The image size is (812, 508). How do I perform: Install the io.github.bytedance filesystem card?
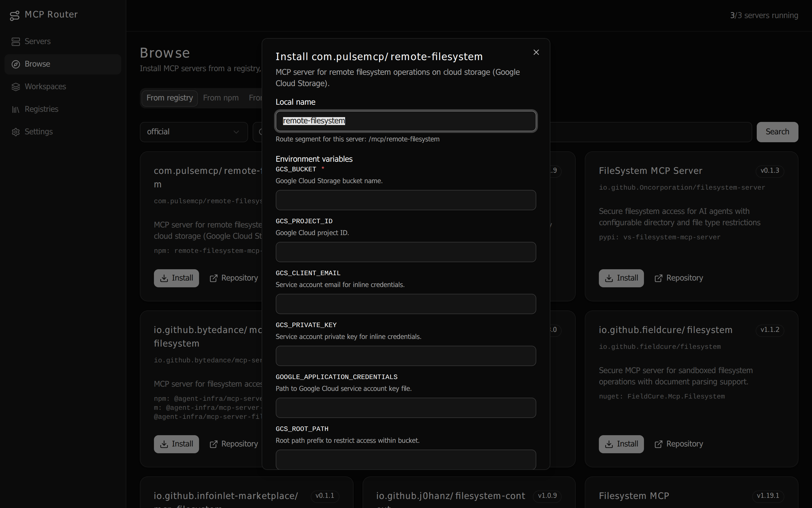(176, 444)
